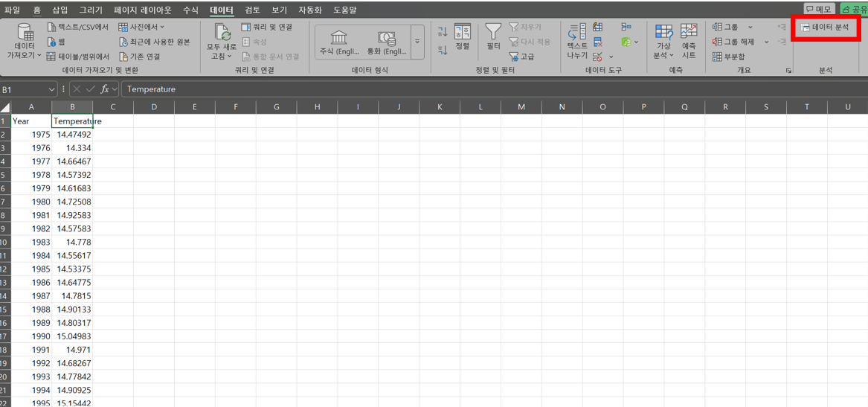Click the Name Box showing B1
This screenshot has width=868, height=407.
pos(24,89)
